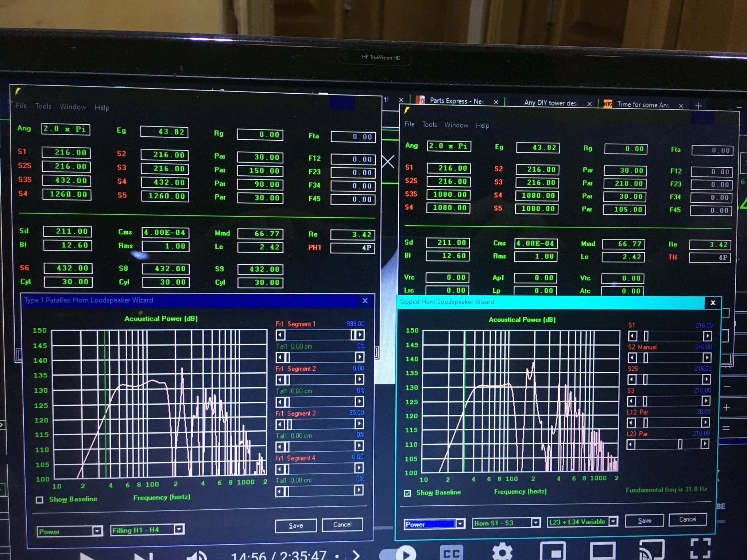Click left arrow of L12 Par slider
This screenshot has height=560, width=747.
[x=631, y=423]
